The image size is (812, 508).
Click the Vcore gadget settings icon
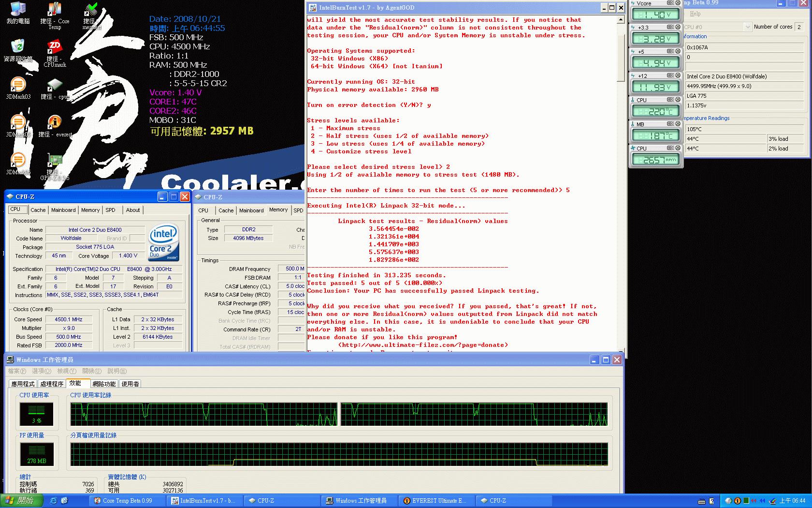(x=670, y=3)
